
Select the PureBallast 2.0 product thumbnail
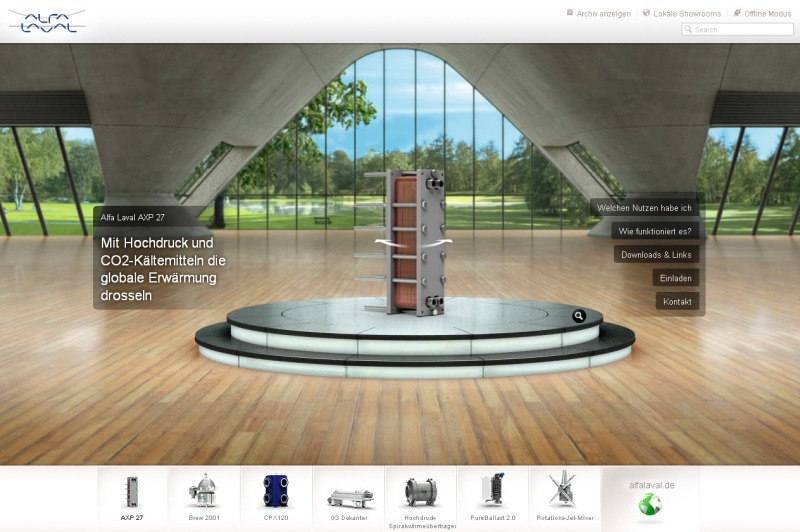coord(493,490)
